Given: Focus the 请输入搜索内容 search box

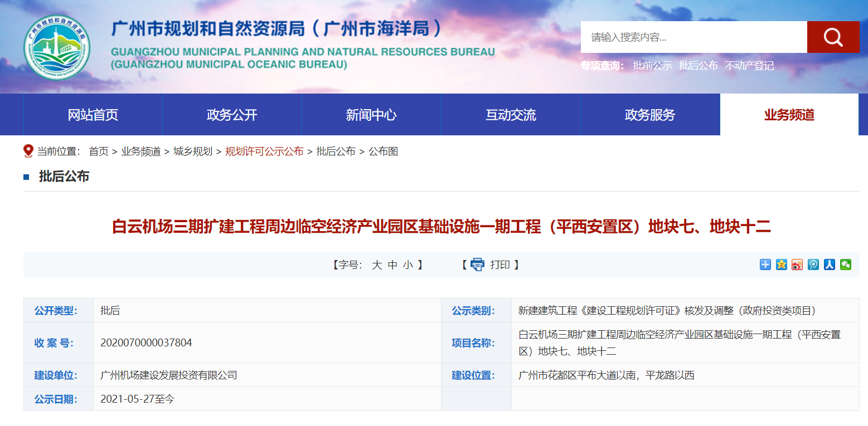Looking at the screenshot, I should click(x=694, y=37).
